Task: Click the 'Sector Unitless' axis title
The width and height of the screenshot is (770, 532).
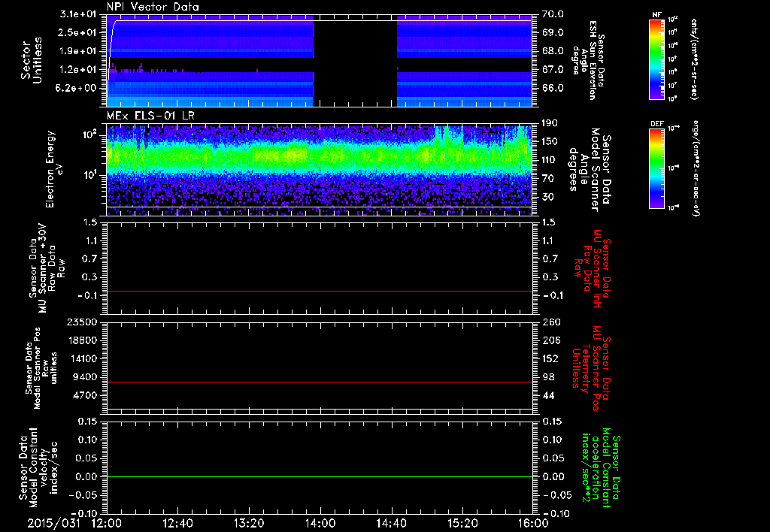Action: 32,60
